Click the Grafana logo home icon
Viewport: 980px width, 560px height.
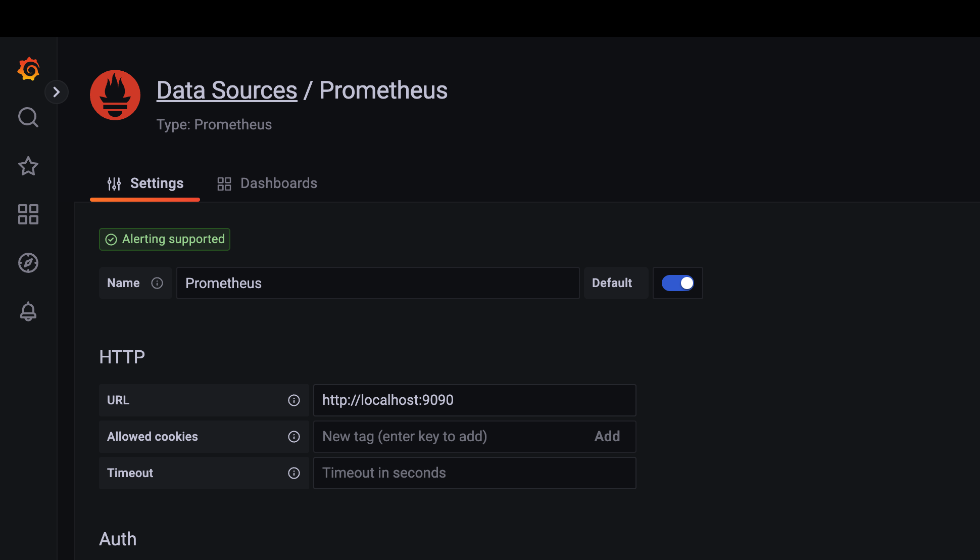pos(28,69)
